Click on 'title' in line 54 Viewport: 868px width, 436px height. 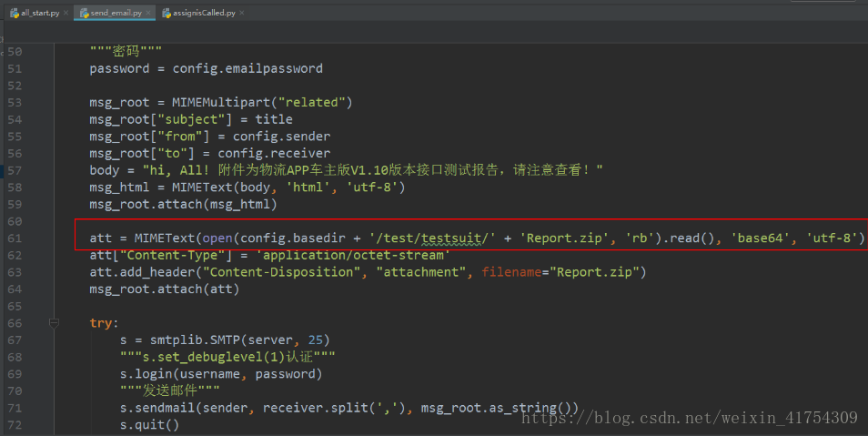pos(274,119)
